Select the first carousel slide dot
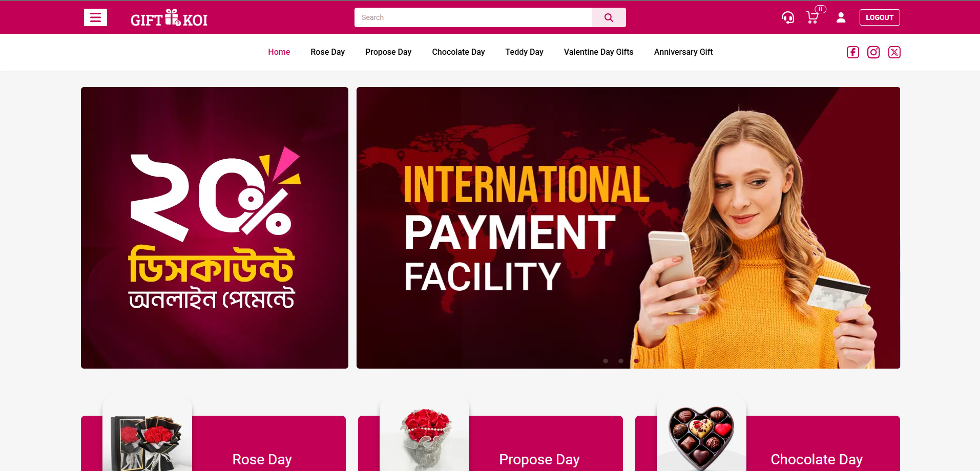The height and width of the screenshot is (471, 980). [606, 361]
